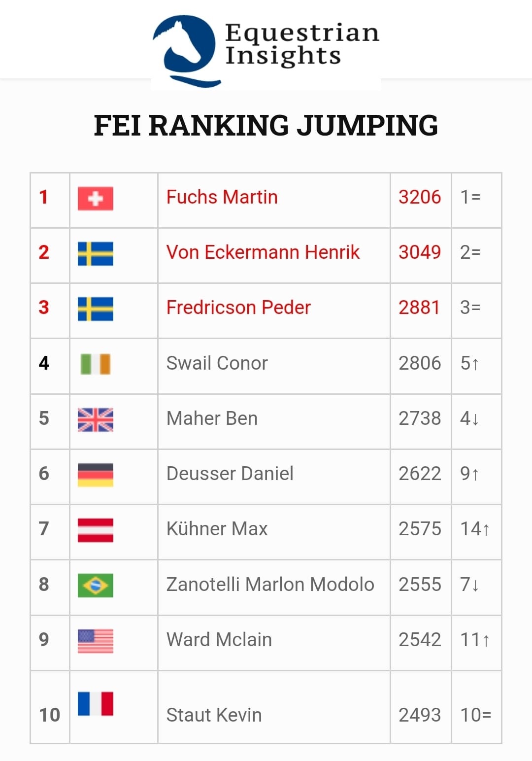Click the United Kingdom flag icon

(x=96, y=419)
